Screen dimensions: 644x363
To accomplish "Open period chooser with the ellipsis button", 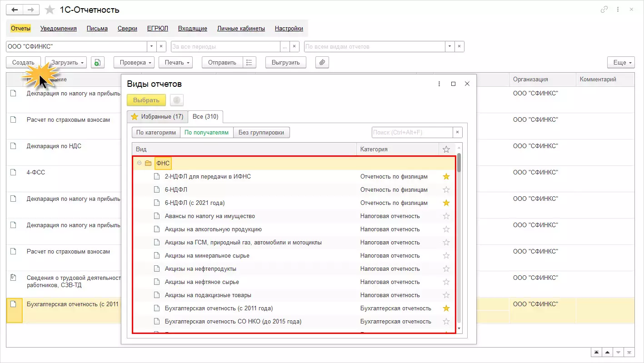I will [x=285, y=46].
